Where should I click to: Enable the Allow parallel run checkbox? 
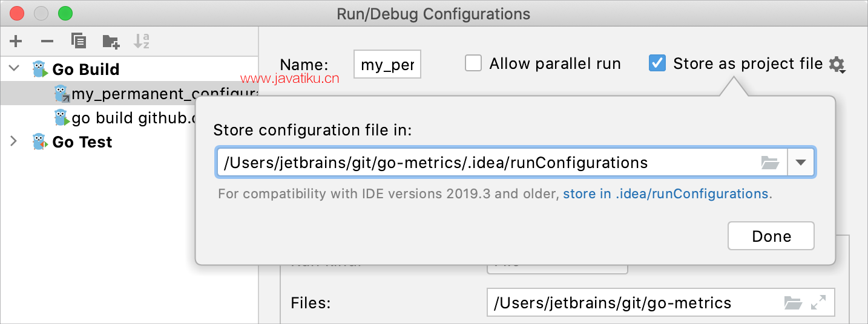pyautogui.click(x=473, y=63)
